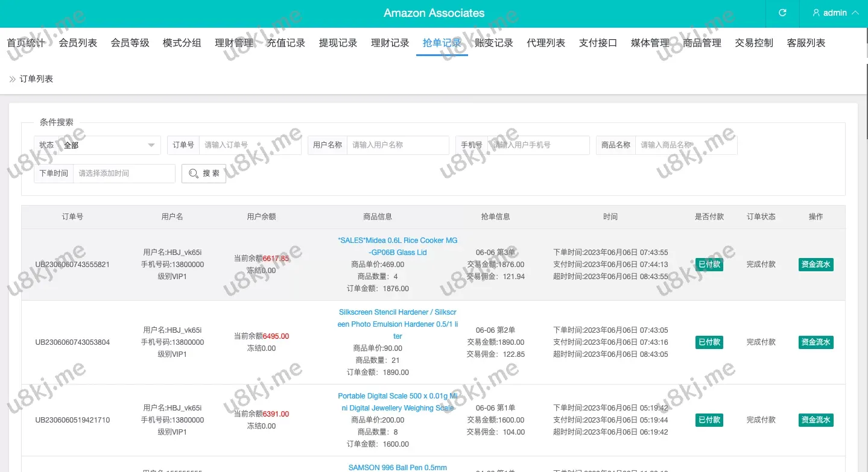Open the 下单时间 date picker field
Screen dimensions: 868x472
pyautogui.click(x=124, y=174)
